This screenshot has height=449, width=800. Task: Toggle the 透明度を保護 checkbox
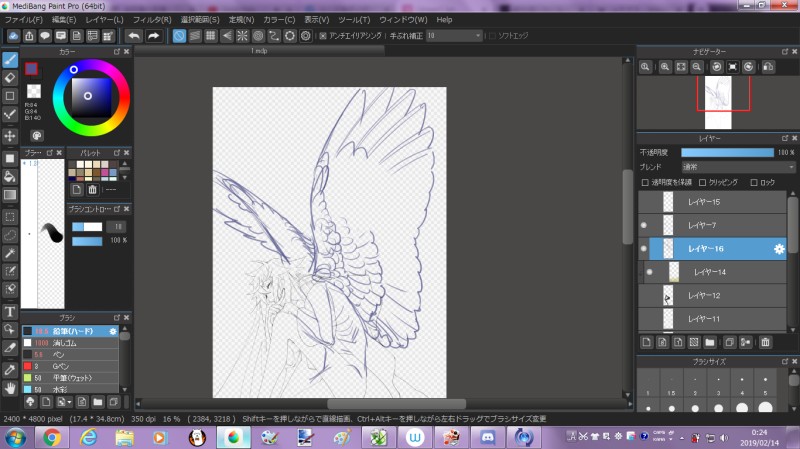(x=645, y=182)
